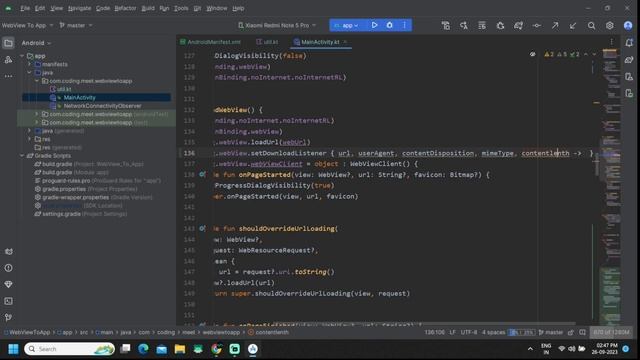The image size is (640, 360).
Task: Open the Navigate menu
Action: pyautogui.click(x=79, y=8)
